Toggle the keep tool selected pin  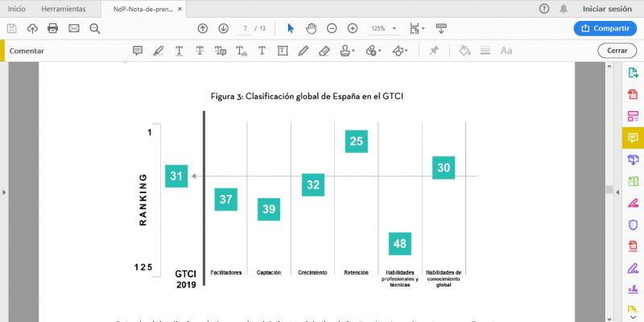click(434, 51)
